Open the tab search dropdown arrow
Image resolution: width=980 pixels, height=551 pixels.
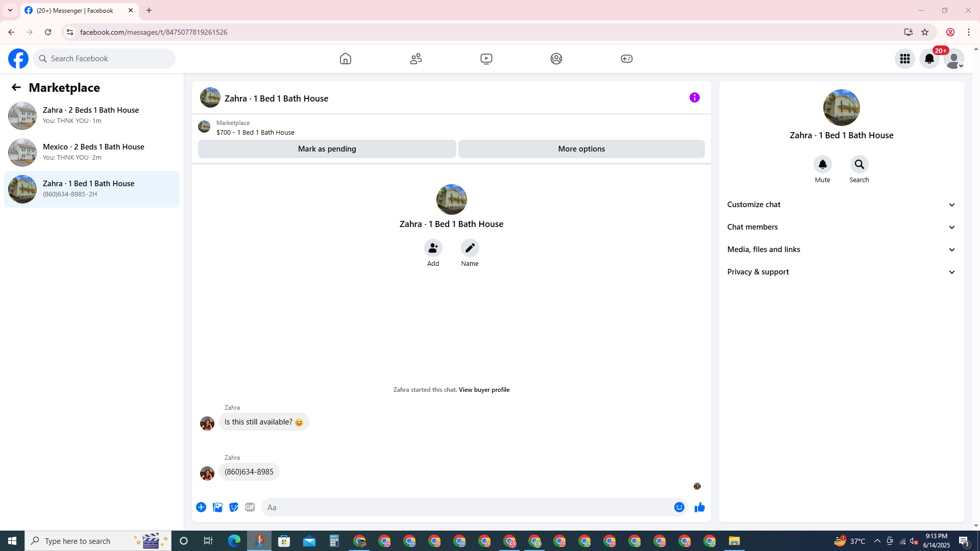coord(10,10)
